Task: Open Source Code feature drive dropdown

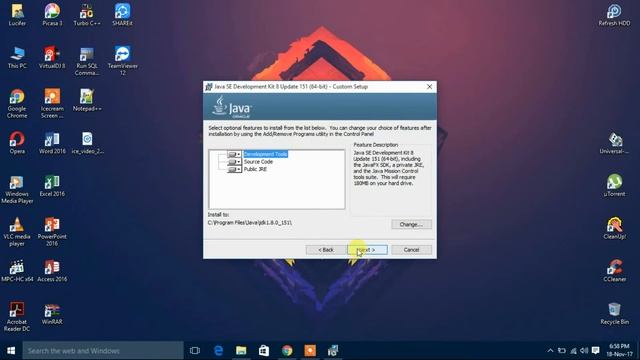Action: point(234,162)
